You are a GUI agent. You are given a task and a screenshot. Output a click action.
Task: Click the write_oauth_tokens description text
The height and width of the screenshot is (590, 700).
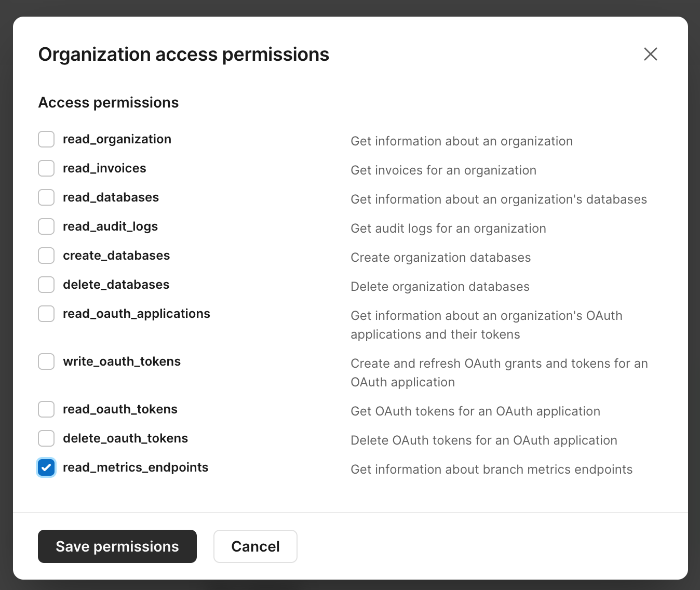(x=499, y=372)
